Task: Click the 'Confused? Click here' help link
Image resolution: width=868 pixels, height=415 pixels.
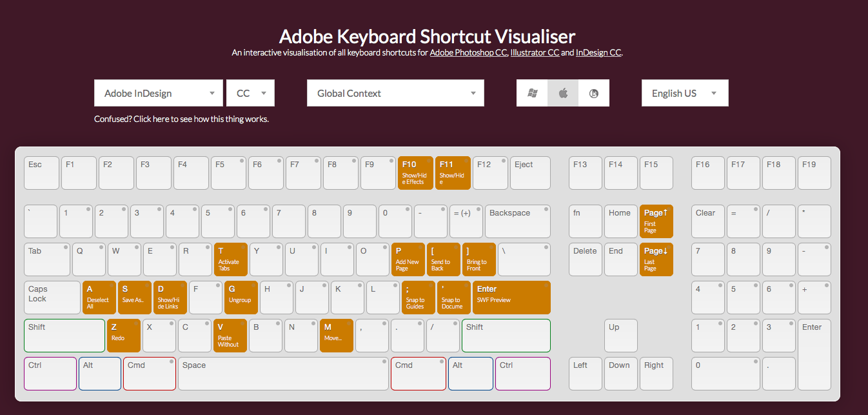Action: tap(181, 119)
